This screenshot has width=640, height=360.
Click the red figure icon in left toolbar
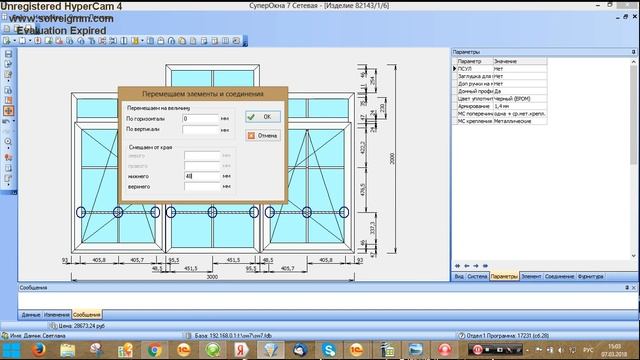coord(8,157)
